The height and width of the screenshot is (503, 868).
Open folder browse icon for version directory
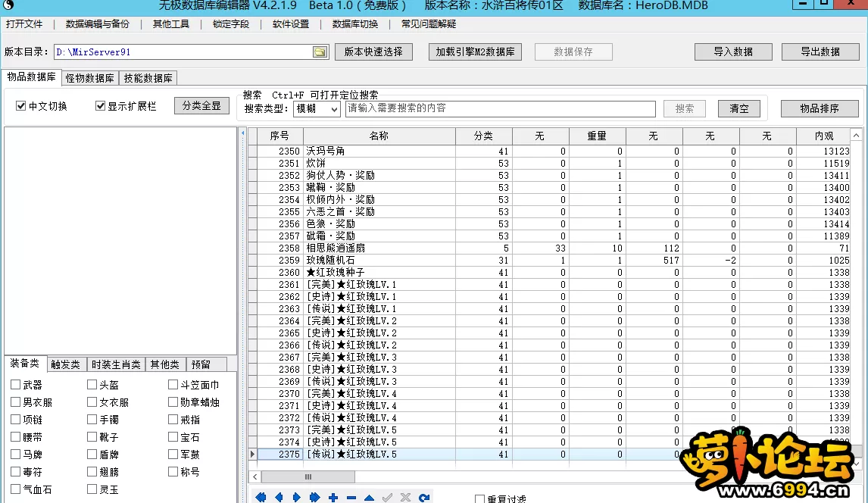(x=320, y=52)
